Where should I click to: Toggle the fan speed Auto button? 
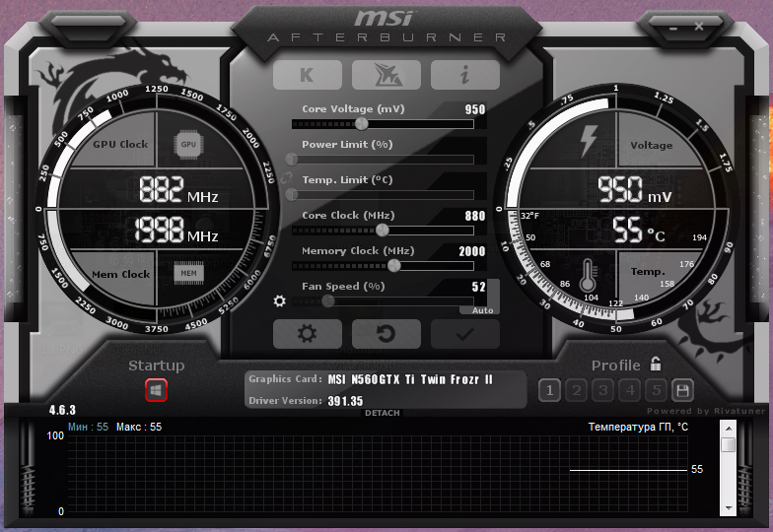[483, 310]
